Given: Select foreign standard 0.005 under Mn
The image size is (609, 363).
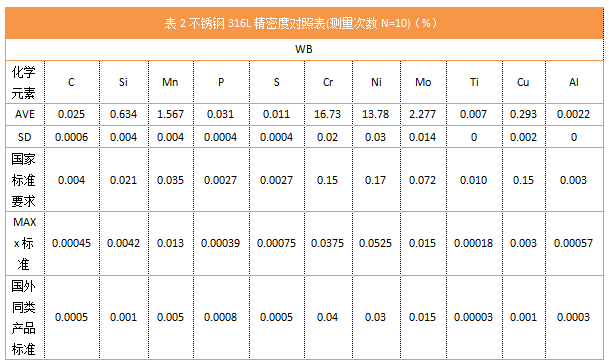Looking at the screenshot, I should click(170, 318).
